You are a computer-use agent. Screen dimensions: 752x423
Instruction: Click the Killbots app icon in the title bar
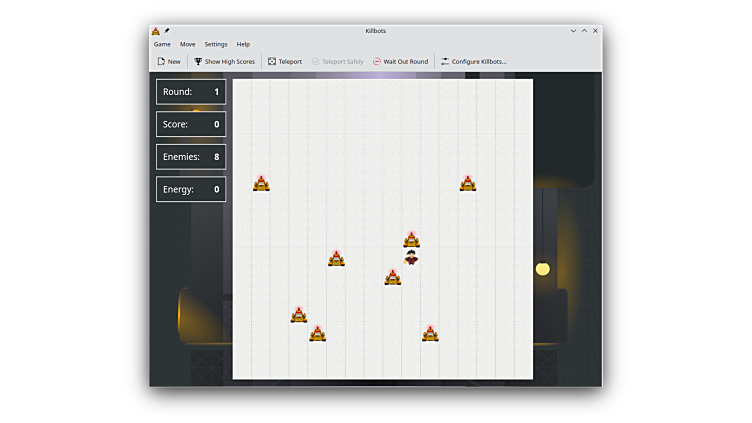point(156,31)
